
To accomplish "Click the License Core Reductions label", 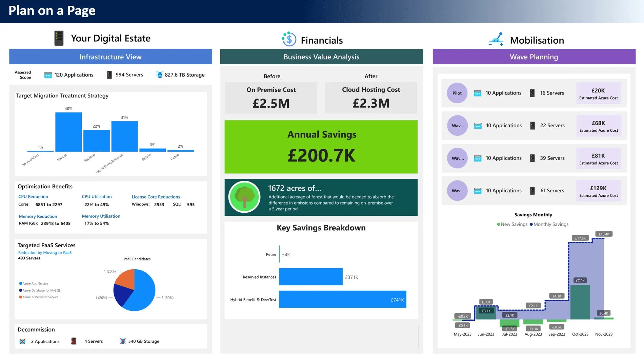I will (156, 197).
